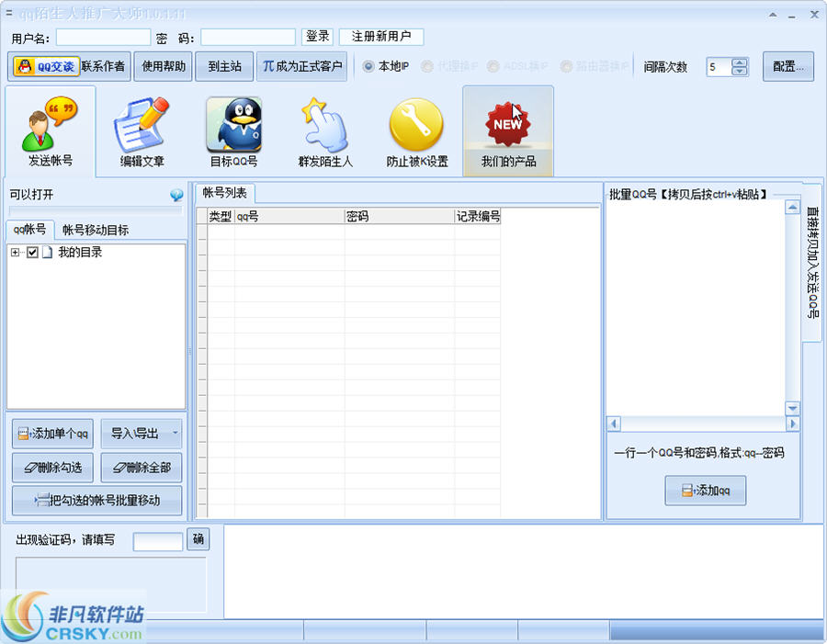Viewport: 827px width, 644px height.
Task: Open the 目标QQ号 penguin section
Action: pos(233,130)
